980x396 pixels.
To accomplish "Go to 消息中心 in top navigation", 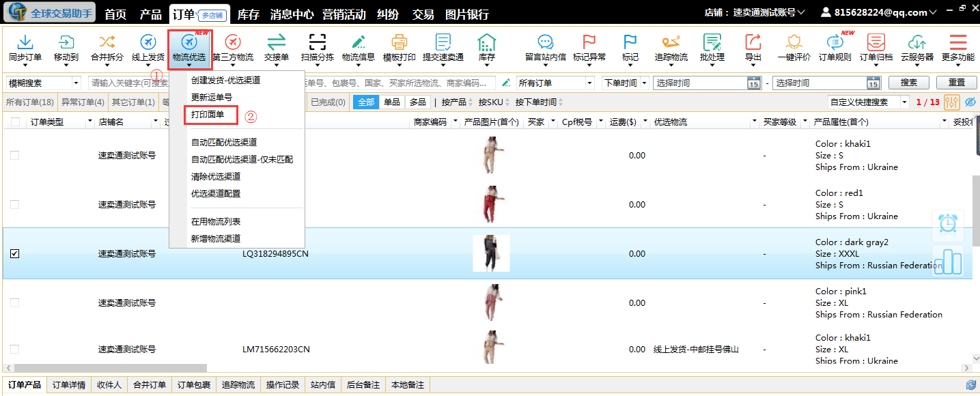I will coord(292,14).
